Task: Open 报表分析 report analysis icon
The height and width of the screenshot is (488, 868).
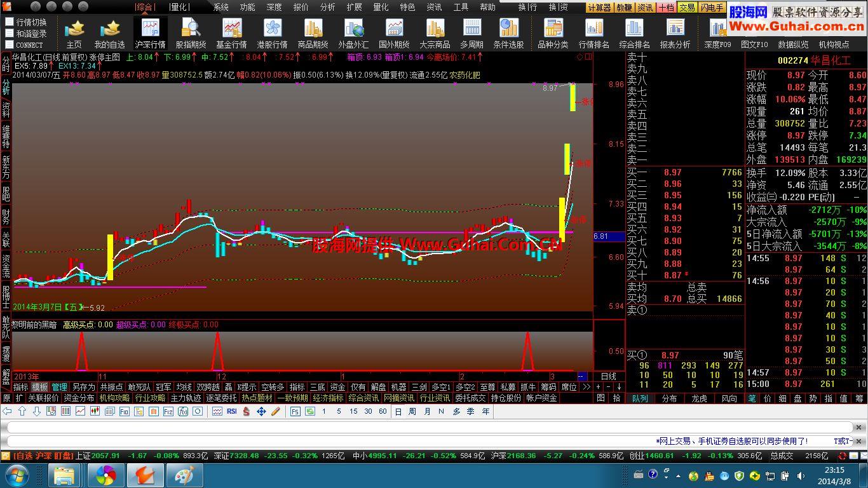Action: [675, 33]
